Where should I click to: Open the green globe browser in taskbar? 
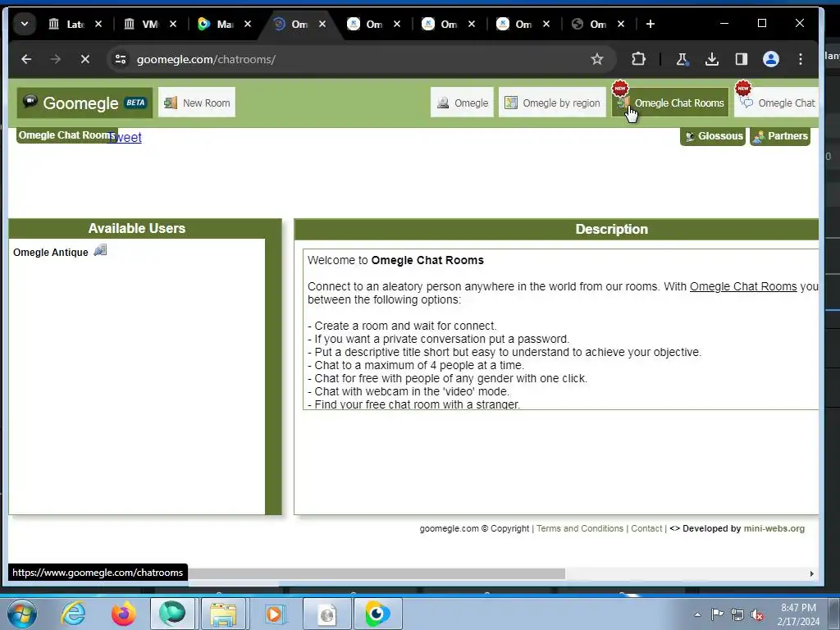point(172,614)
